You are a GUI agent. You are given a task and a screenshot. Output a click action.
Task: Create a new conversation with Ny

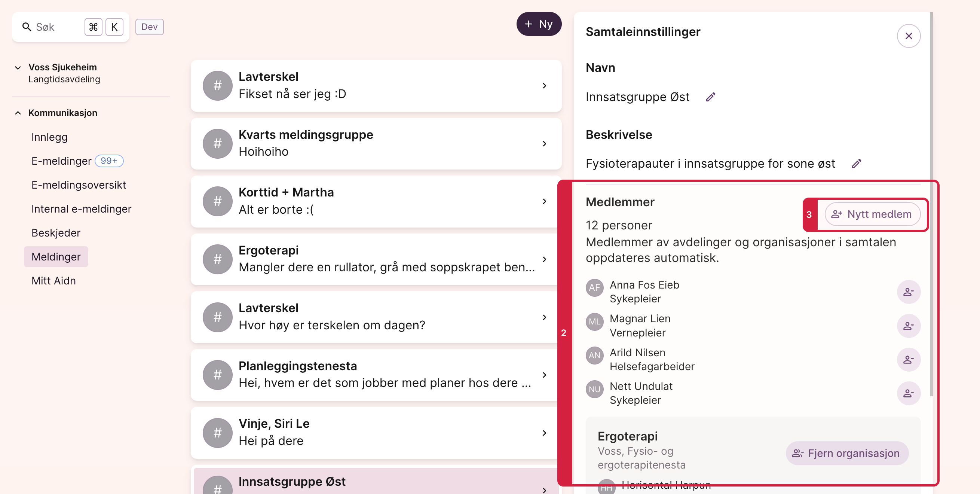click(539, 24)
